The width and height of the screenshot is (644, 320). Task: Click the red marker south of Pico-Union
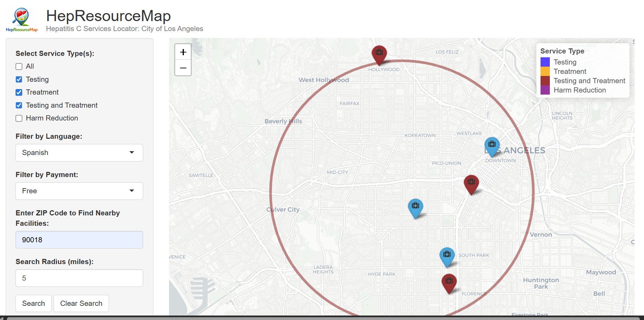[x=471, y=183]
